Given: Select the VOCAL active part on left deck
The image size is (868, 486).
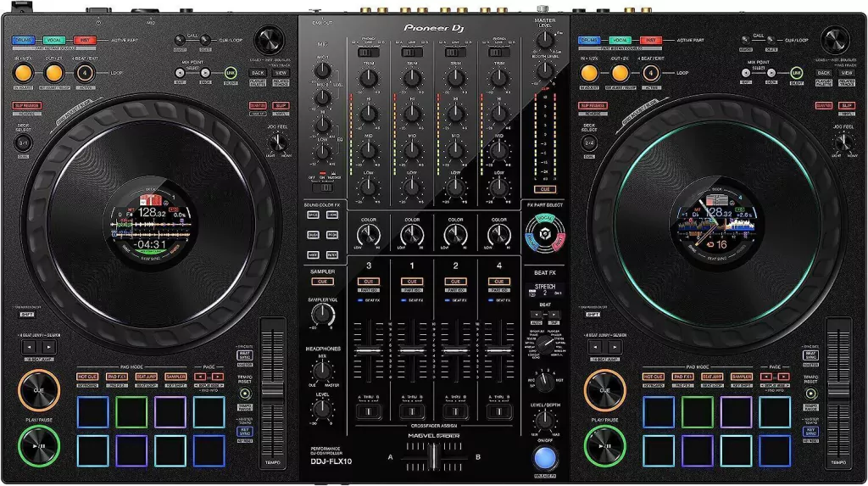Looking at the screenshot, I should [54, 40].
